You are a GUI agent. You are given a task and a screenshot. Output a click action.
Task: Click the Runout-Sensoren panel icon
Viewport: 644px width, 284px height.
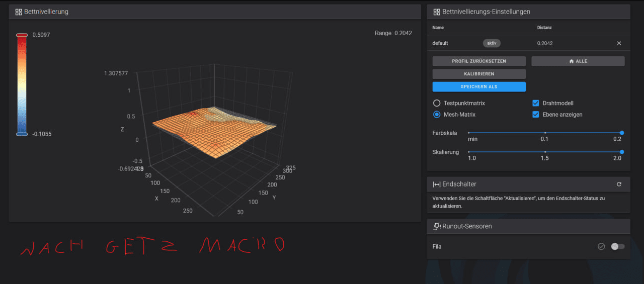(437, 226)
